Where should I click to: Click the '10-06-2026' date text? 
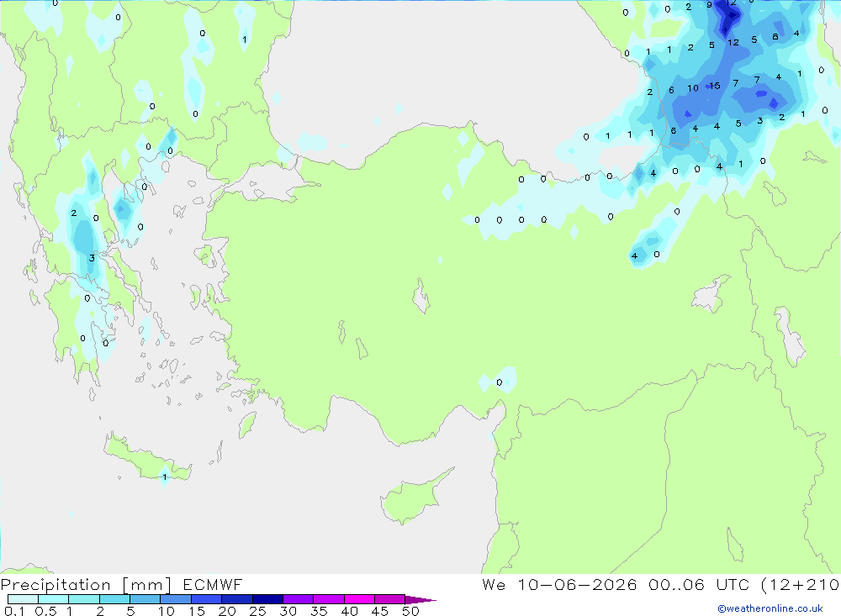point(577,584)
